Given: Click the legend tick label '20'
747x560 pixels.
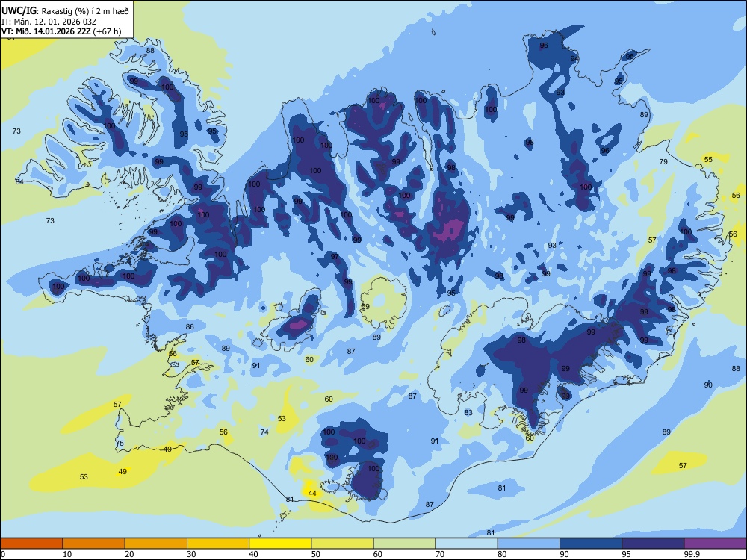Looking at the screenshot, I should (x=129, y=554).
